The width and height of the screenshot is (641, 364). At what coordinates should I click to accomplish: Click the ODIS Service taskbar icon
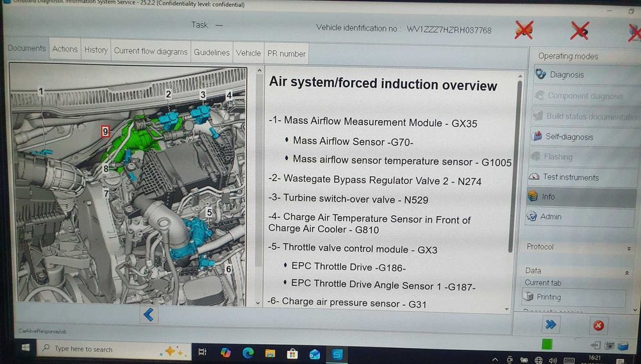pyautogui.click(x=337, y=354)
